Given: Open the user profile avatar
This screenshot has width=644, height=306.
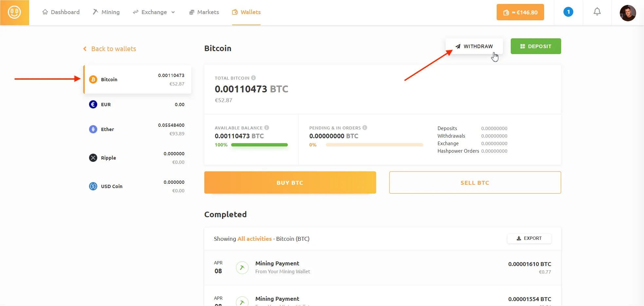Looking at the screenshot, I should click(627, 13).
